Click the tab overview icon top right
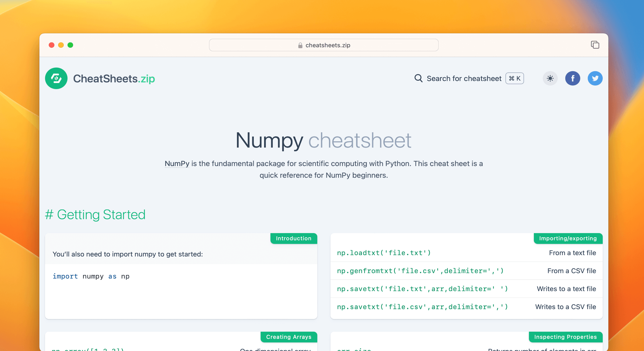The width and height of the screenshot is (644, 351). coord(595,45)
